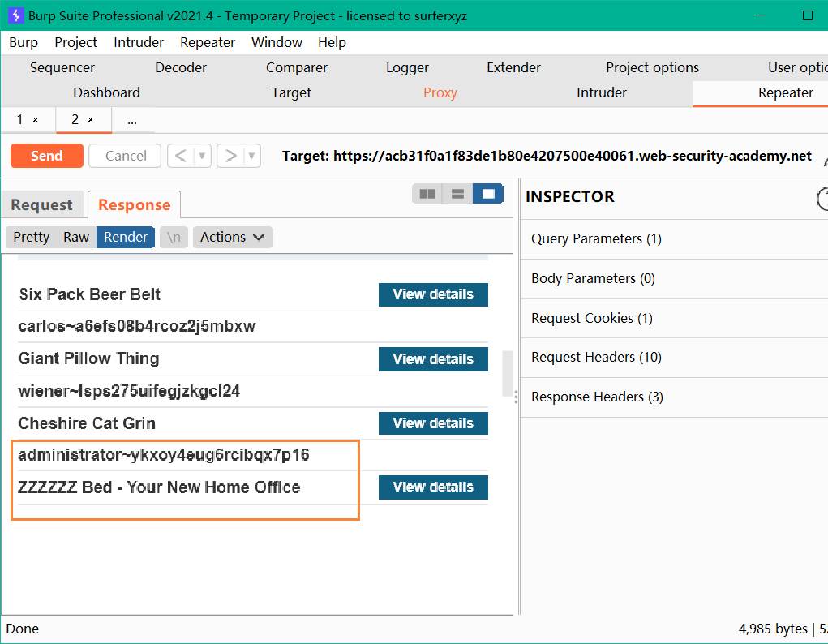Viewport: 828px width, 644px height.
Task: Switch to the Comparer tab
Action: [x=297, y=67]
